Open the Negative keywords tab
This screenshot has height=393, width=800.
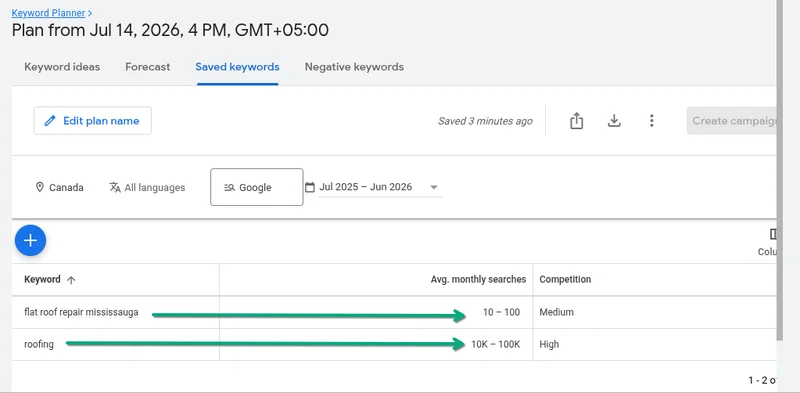point(354,67)
